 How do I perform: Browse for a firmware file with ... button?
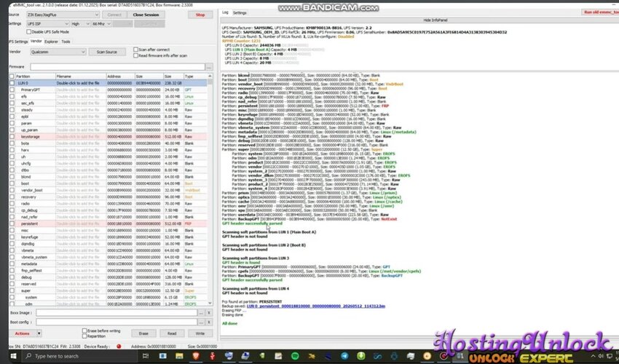209,67
